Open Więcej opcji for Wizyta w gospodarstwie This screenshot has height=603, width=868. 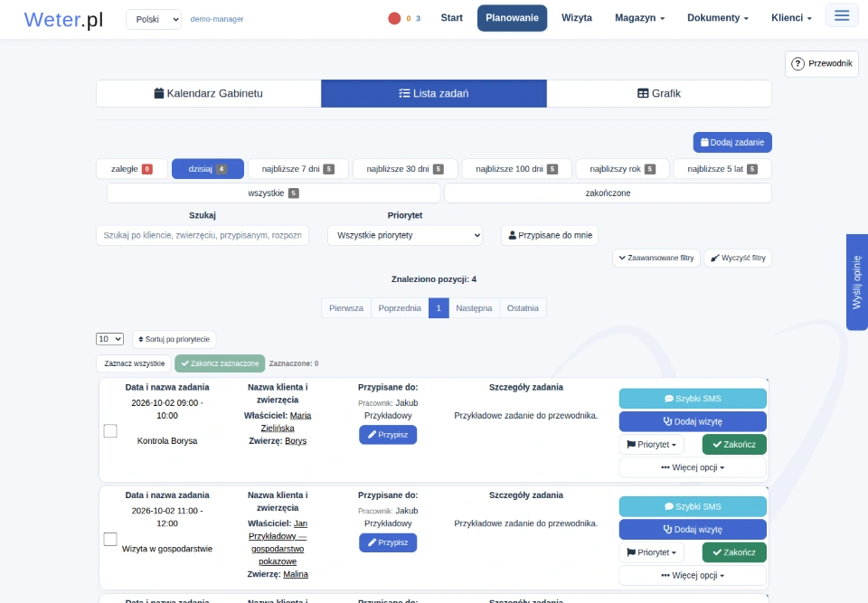tap(693, 575)
